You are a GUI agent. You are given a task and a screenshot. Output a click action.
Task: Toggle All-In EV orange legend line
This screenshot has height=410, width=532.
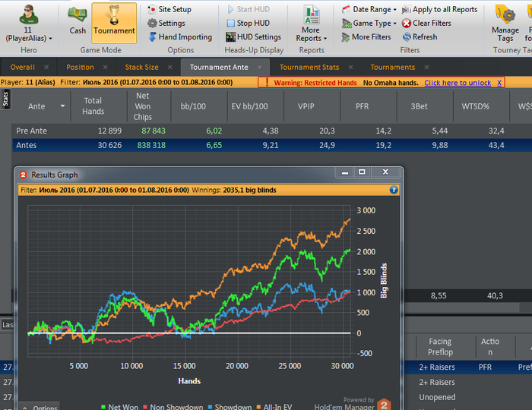pyautogui.click(x=274, y=407)
